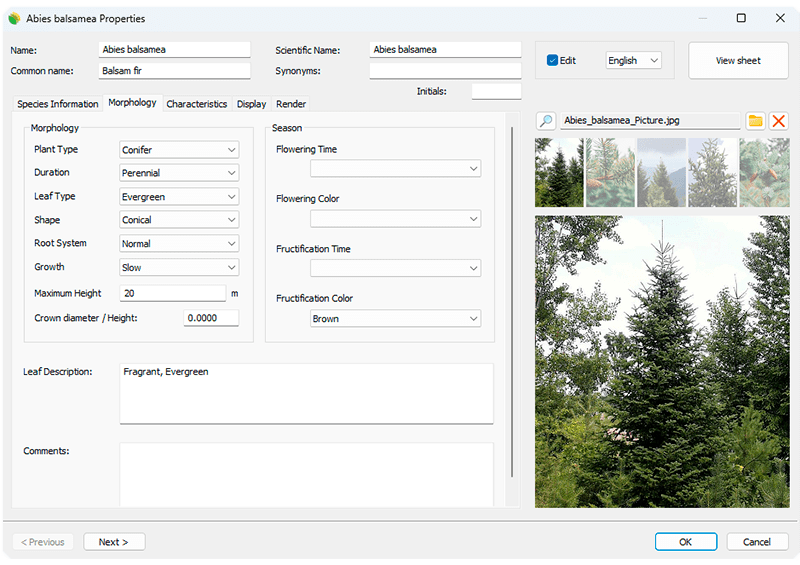The height and width of the screenshot is (565, 800).
Task: Select the Morphology tab
Action: pyautogui.click(x=132, y=103)
